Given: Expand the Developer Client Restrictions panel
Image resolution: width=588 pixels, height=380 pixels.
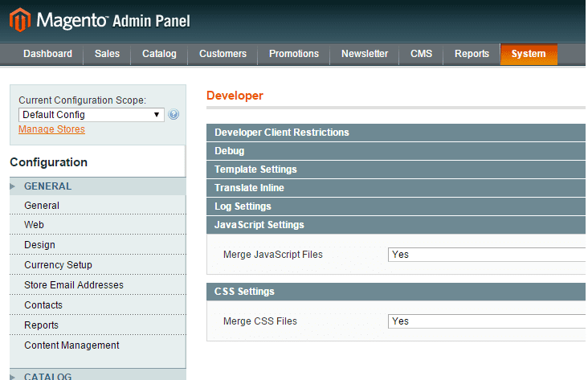Looking at the screenshot, I should coord(396,133).
